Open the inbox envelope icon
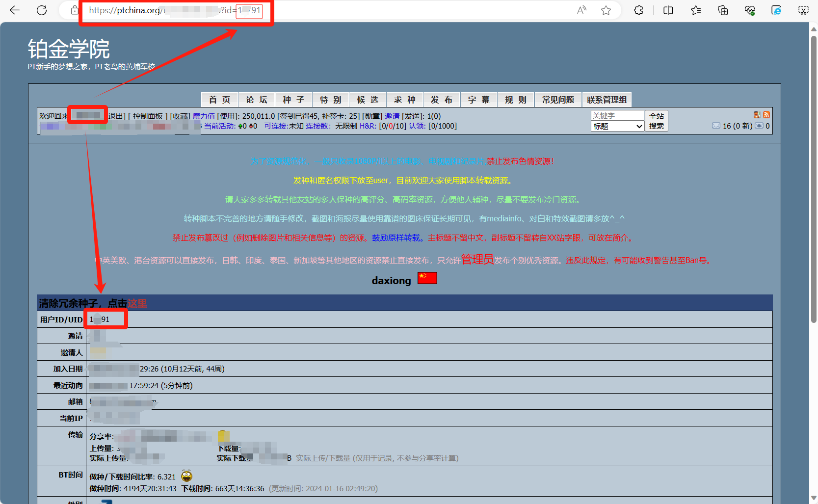This screenshot has height=504, width=818. [x=716, y=126]
